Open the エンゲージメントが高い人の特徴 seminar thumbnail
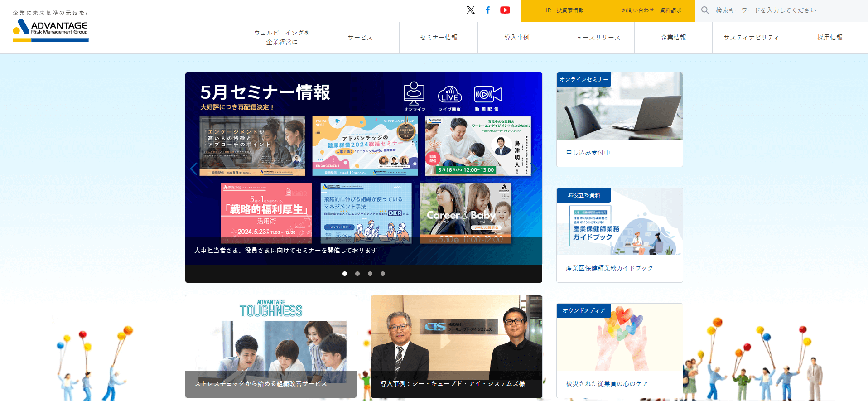The width and height of the screenshot is (868, 401). click(x=252, y=146)
